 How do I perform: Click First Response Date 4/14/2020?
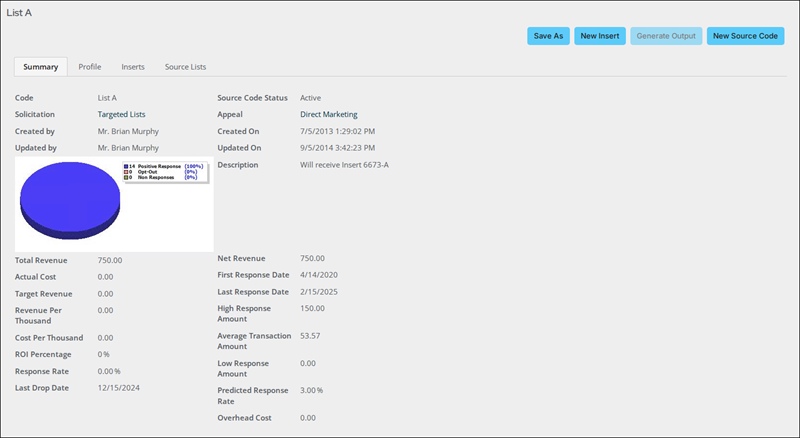pos(319,275)
